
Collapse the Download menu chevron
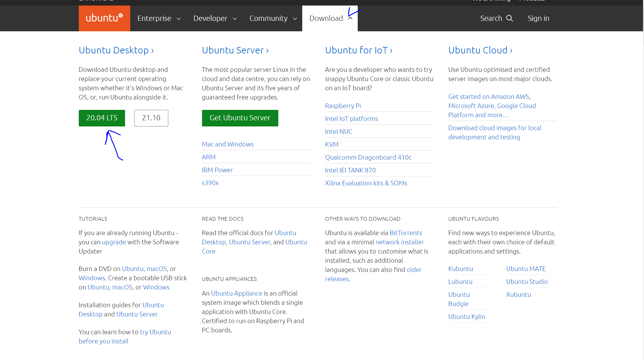(350, 18)
